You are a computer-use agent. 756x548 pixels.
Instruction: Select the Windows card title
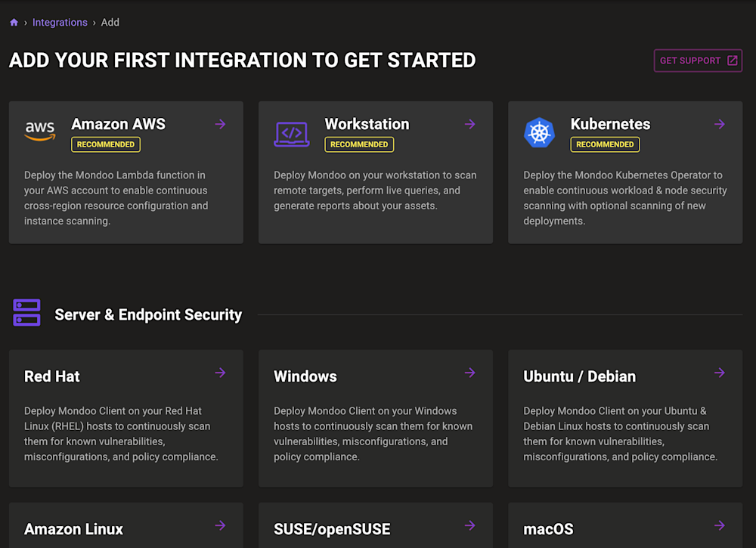click(x=305, y=376)
